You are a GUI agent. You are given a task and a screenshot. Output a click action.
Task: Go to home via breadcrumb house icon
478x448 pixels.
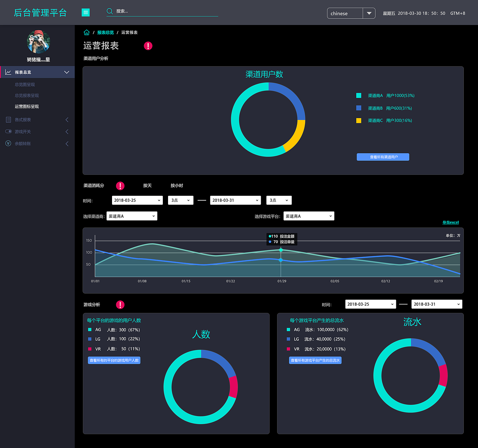pyautogui.click(x=87, y=33)
